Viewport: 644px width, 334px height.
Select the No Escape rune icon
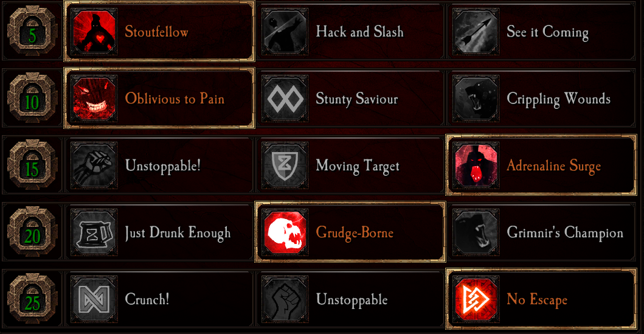tap(476, 299)
